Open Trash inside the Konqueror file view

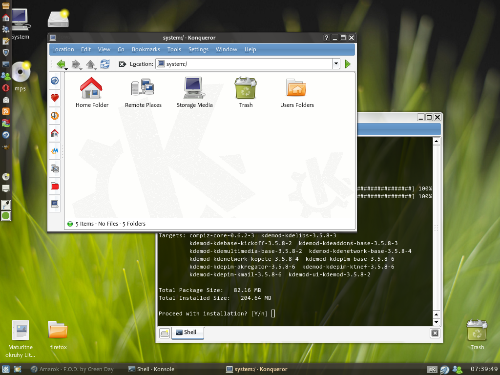coord(246,92)
